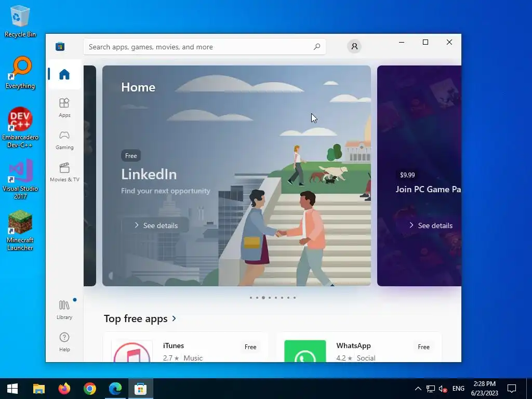Launch Google Chrome from taskbar
The height and width of the screenshot is (399, 532).
tap(89, 389)
